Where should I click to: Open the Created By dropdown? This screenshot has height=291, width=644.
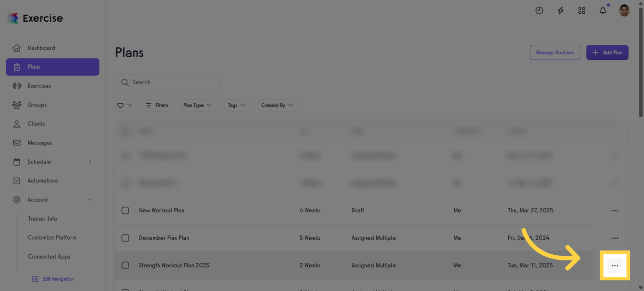click(x=277, y=105)
